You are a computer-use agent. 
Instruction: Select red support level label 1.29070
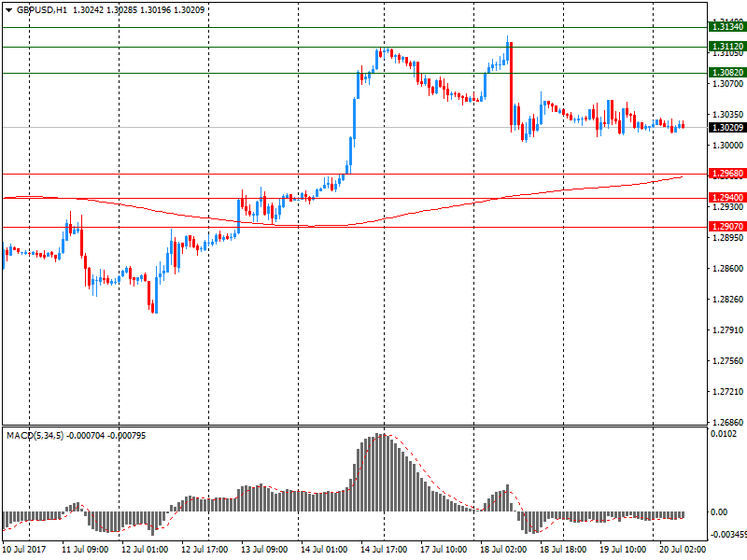[x=727, y=227]
